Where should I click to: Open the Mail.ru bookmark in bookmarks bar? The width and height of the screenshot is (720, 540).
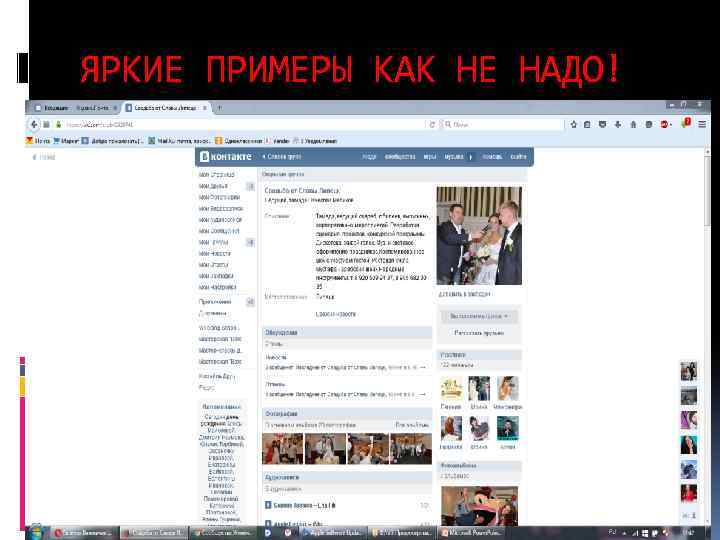pyautogui.click(x=179, y=141)
